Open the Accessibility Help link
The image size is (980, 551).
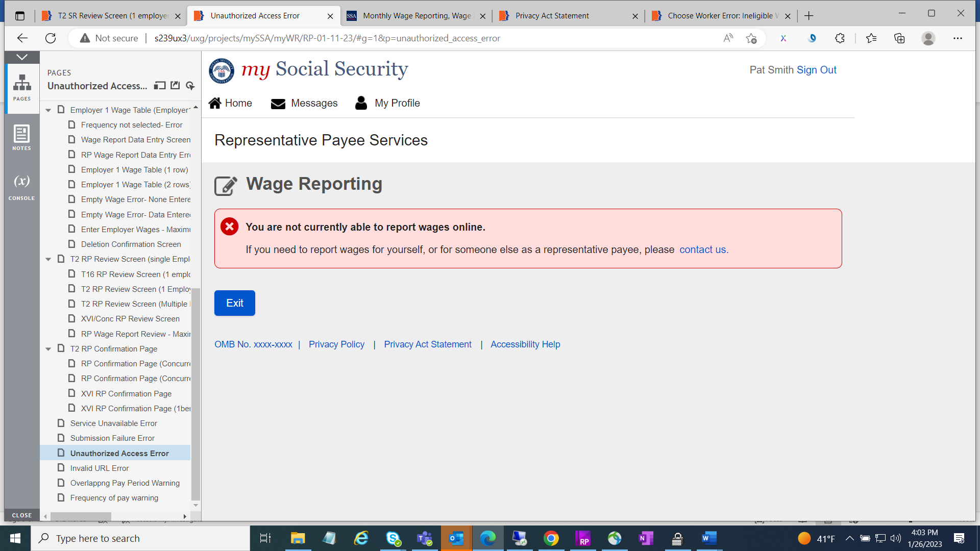click(x=525, y=344)
